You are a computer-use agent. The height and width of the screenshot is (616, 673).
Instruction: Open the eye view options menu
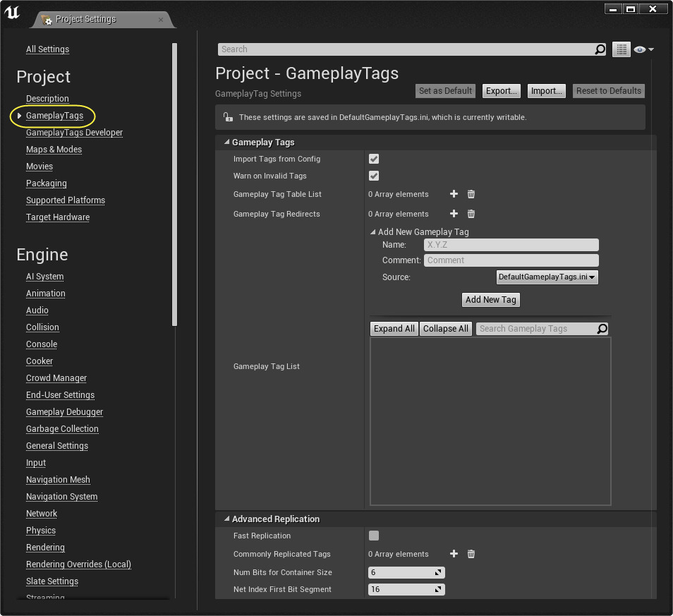click(x=643, y=49)
